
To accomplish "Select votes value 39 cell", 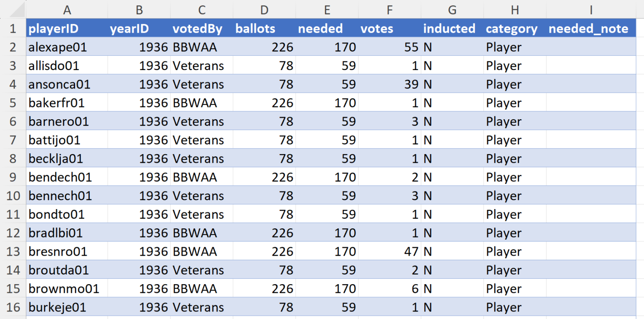I will point(389,84).
